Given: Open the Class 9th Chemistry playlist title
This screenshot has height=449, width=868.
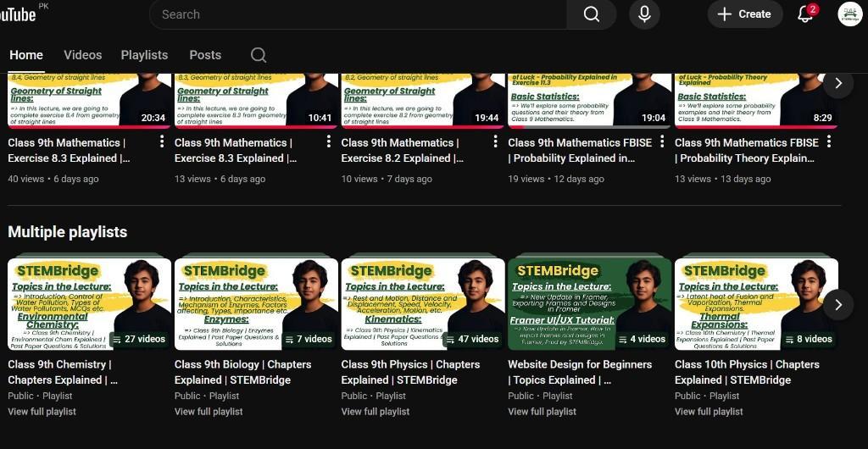Looking at the screenshot, I should coord(63,372).
